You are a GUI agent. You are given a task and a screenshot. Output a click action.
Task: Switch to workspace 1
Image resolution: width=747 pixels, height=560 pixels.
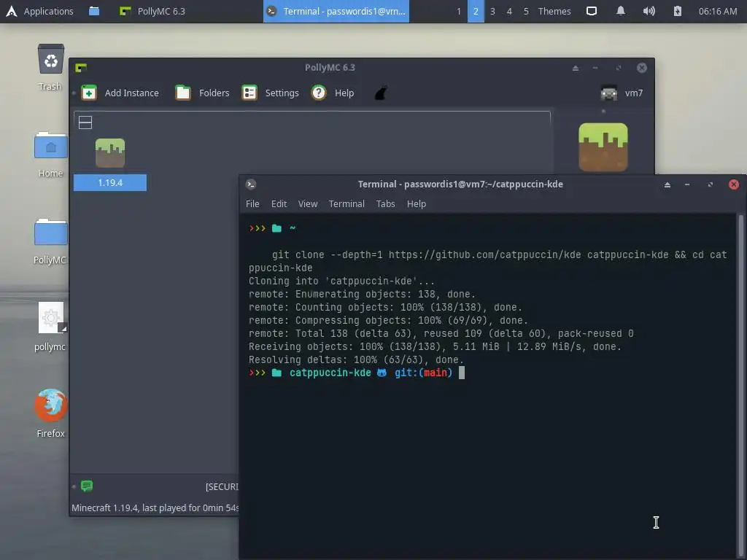point(459,11)
